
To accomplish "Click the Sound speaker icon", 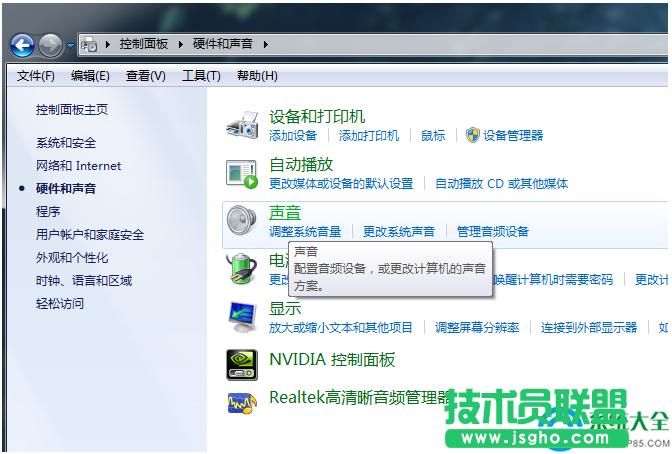I will pyautogui.click(x=242, y=220).
